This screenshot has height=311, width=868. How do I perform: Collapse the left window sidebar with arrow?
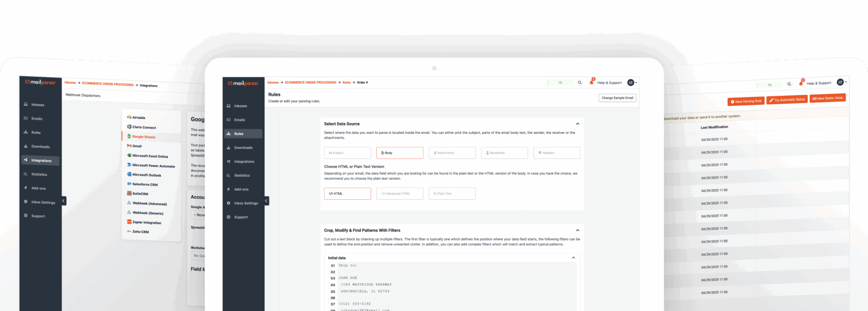pos(64,201)
